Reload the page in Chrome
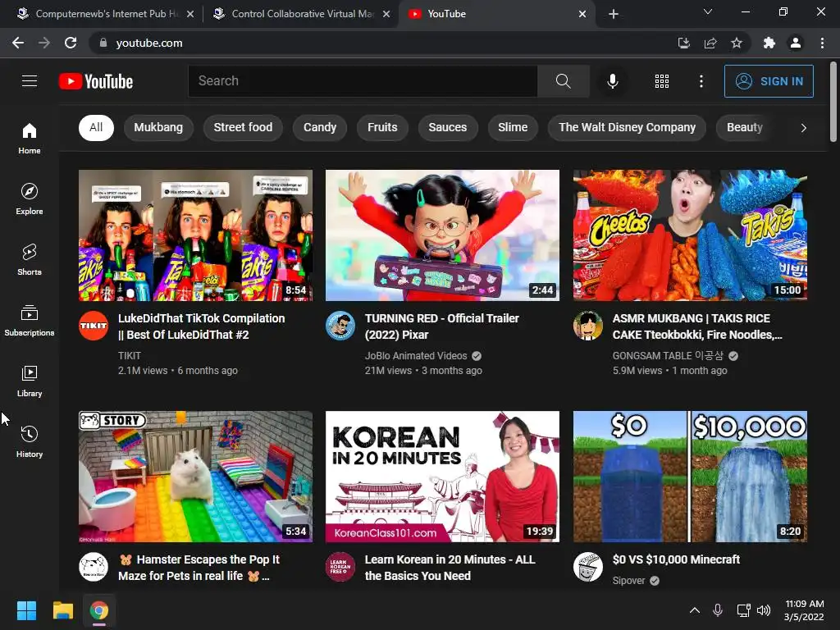Image resolution: width=840 pixels, height=630 pixels. (71, 43)
